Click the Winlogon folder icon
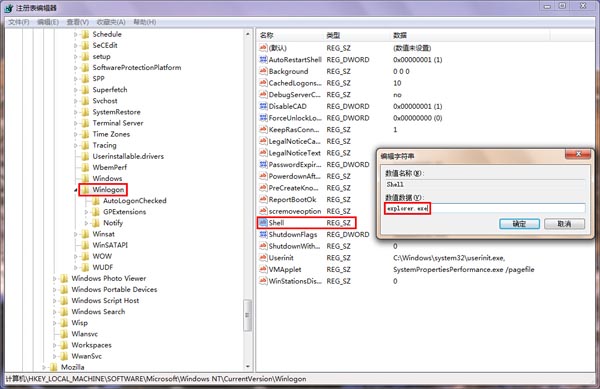 click(x=85, y=190)
